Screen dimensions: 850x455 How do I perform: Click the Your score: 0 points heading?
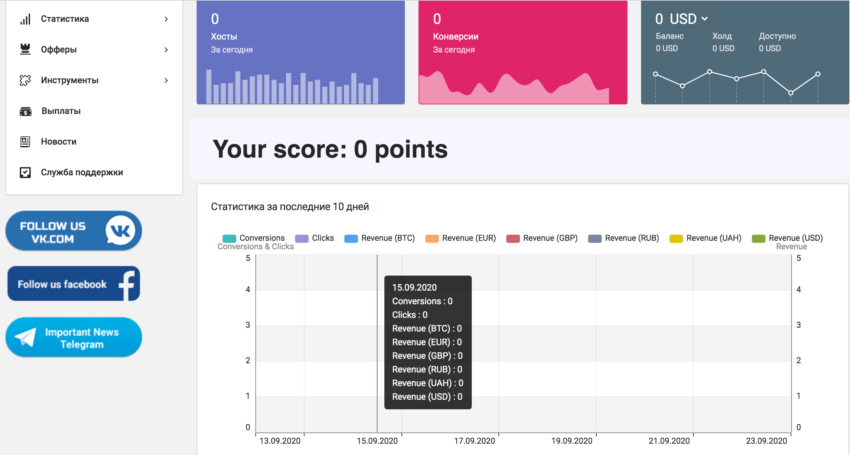[330, 149]
